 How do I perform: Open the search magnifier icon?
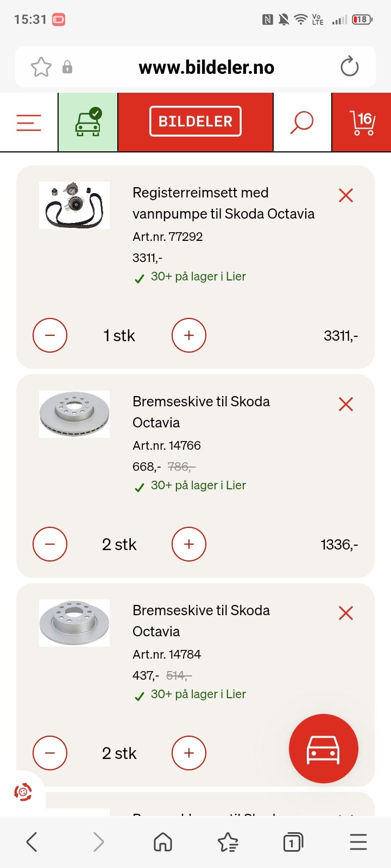pos(302,123)
